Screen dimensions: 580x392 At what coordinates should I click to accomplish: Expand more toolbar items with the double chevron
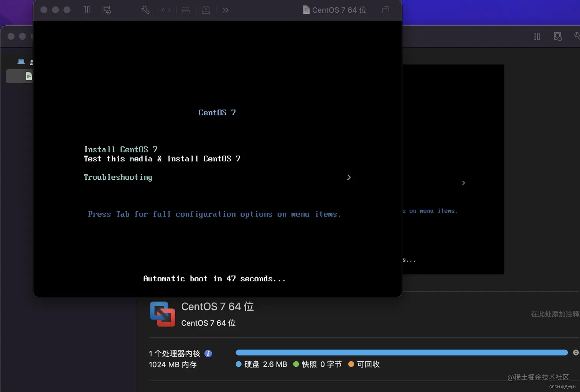coord(226,10)
